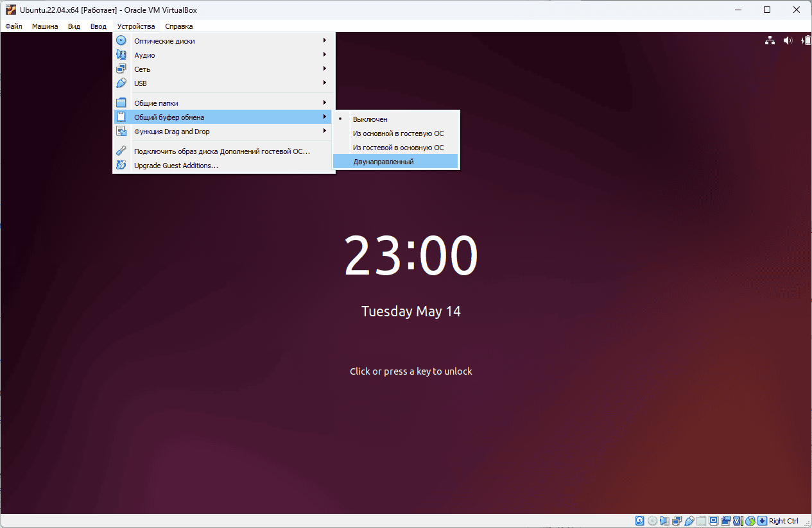Select Выключен clipboard mode

click(x=396, y=119)
